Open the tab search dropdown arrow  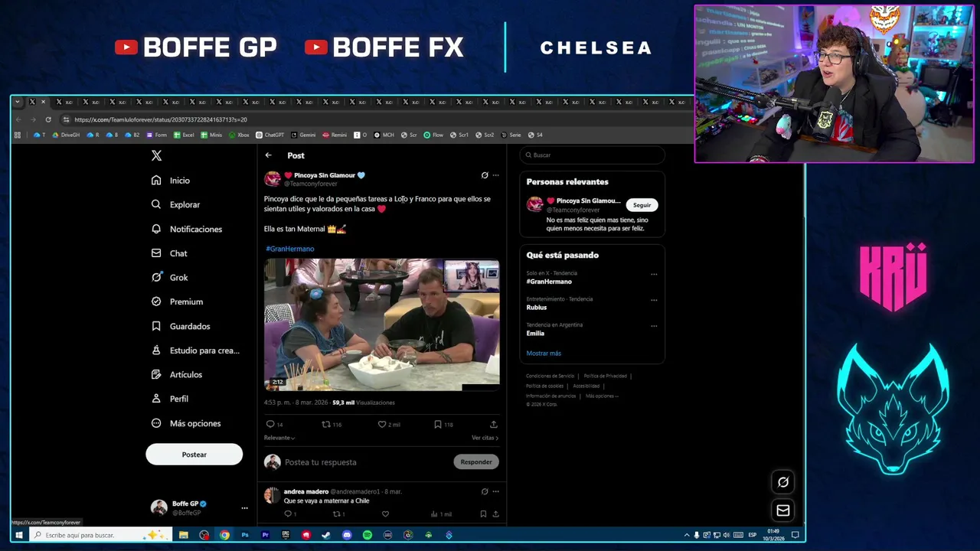click(18, 102)
